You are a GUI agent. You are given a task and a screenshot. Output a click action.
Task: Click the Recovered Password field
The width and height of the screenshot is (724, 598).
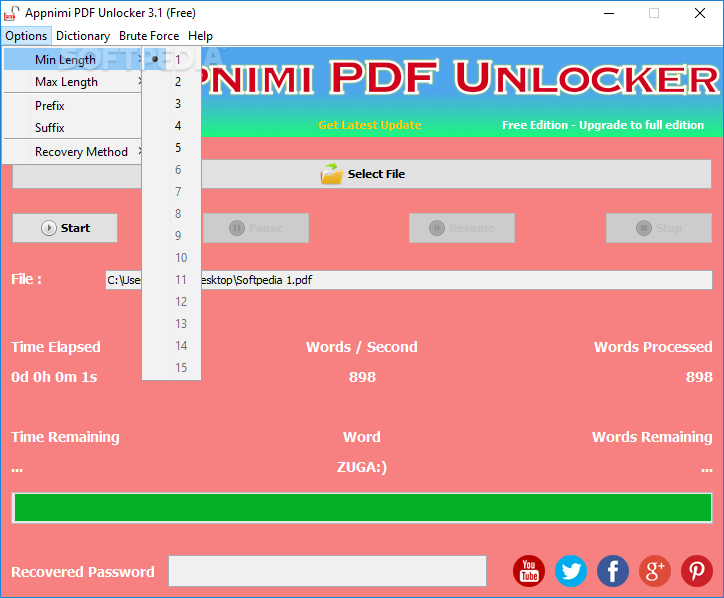click(327, 571)
